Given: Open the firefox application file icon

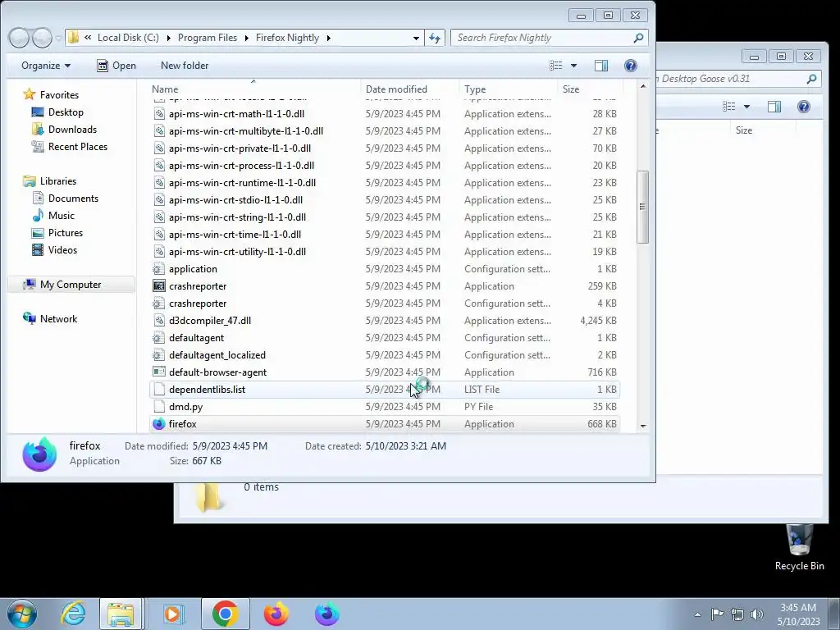Looking at the screenshot, I should [158, 424].
